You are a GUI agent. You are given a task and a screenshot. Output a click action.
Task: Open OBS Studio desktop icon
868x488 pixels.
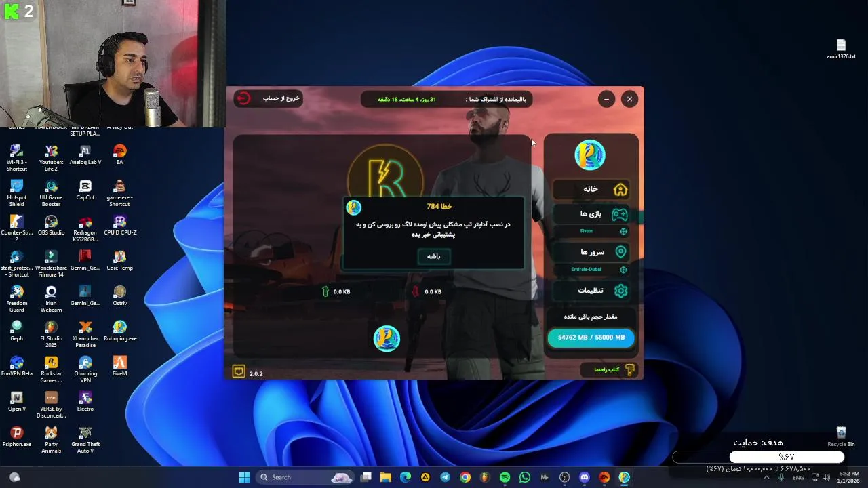[51, 225]
